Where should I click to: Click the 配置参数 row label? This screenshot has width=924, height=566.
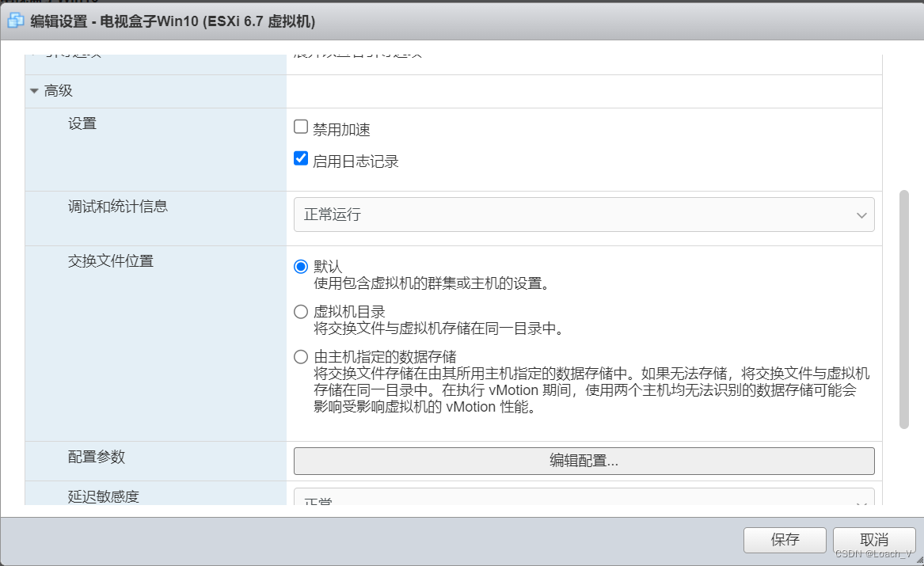click(x=97, y=457)
